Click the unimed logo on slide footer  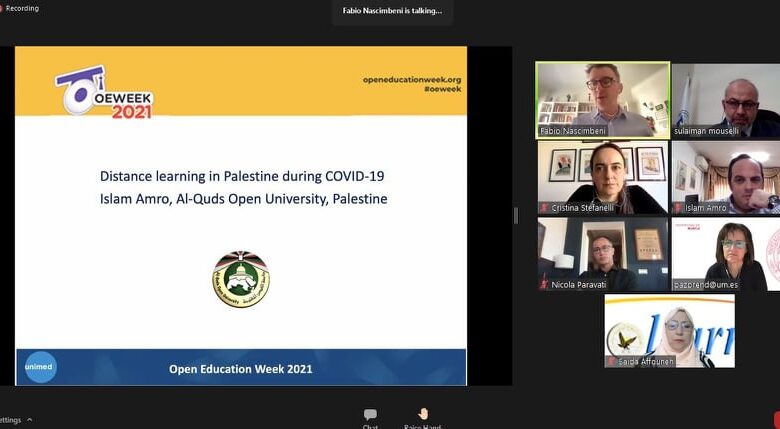click(x=41, y=367)
